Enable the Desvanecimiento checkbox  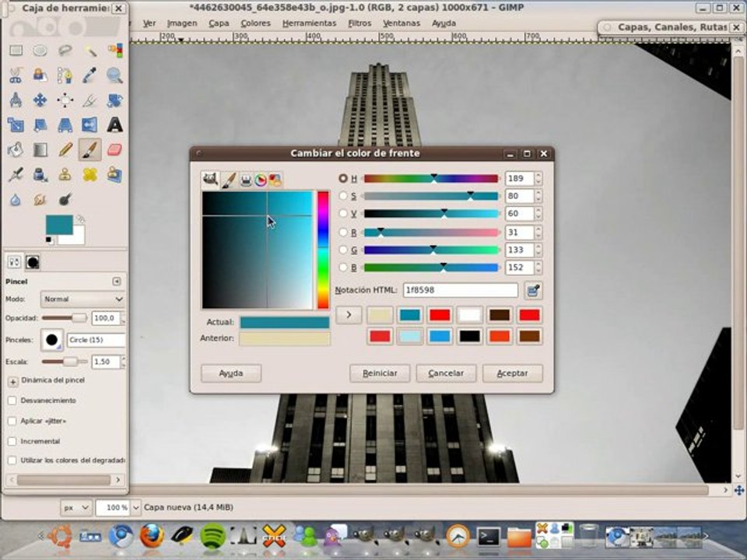point(12,401)
